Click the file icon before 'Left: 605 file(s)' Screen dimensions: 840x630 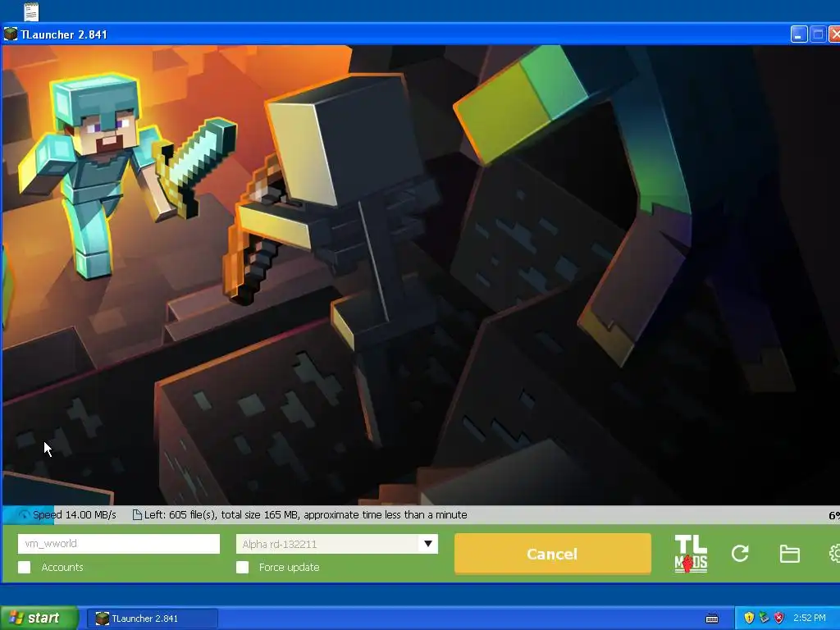click(137, 515)
